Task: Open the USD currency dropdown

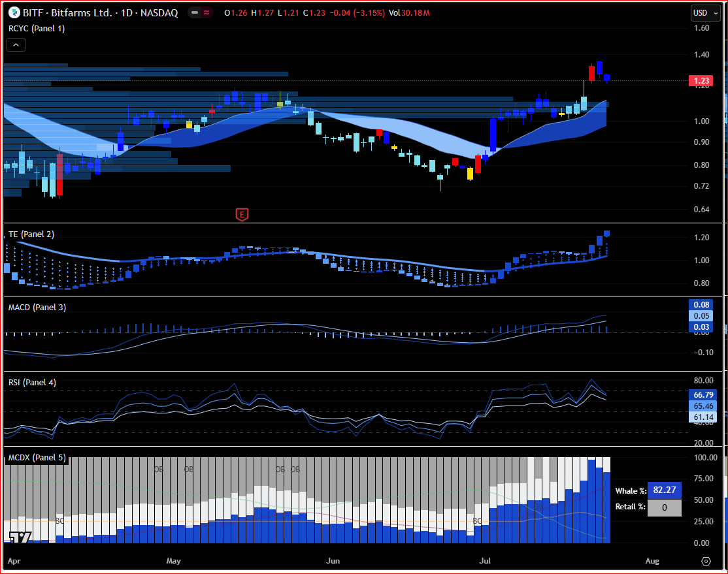Action: coord(704,13)
